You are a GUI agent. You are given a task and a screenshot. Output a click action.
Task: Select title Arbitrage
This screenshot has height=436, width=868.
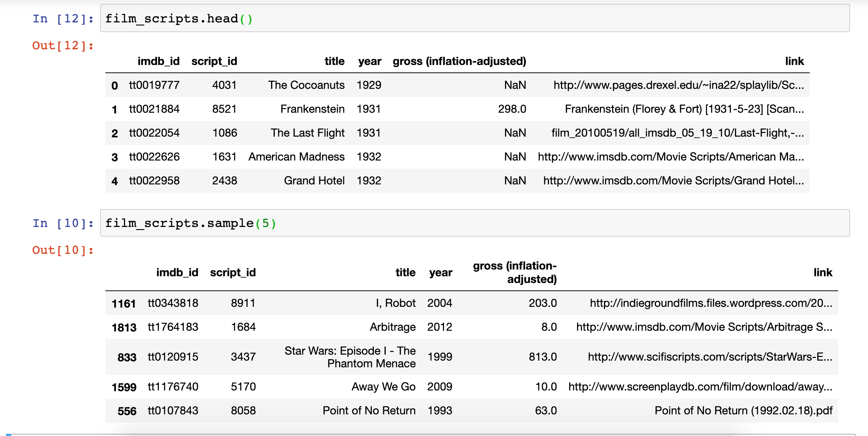[393, 327]
